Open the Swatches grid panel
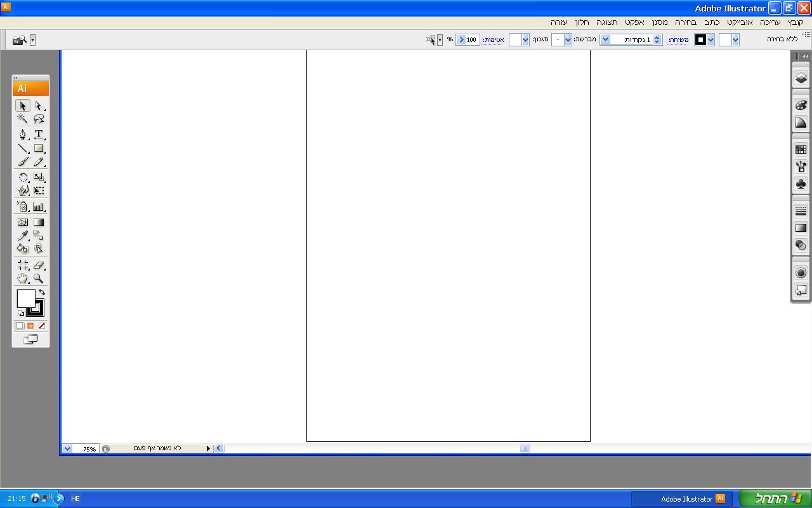812x508 pixels. pos(801,150)
